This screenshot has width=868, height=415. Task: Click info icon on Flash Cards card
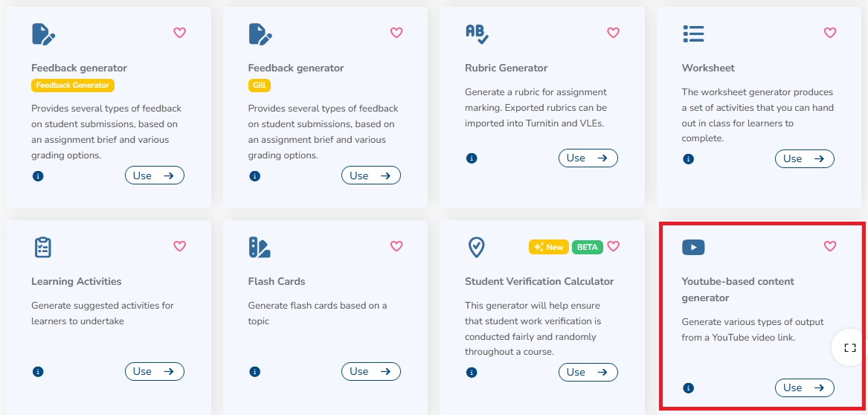(x=255, y=372)
